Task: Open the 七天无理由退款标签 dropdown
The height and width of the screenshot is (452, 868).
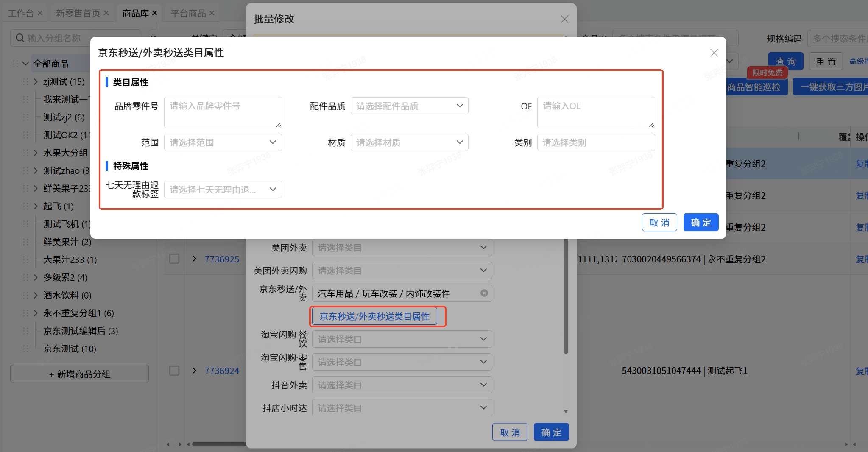Action: [x=223, y=190]
